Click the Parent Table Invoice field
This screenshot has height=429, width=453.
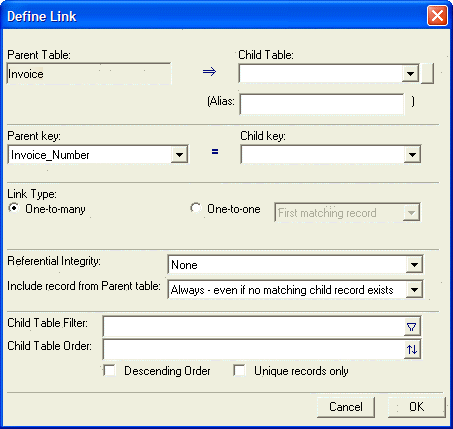[89, 74]
